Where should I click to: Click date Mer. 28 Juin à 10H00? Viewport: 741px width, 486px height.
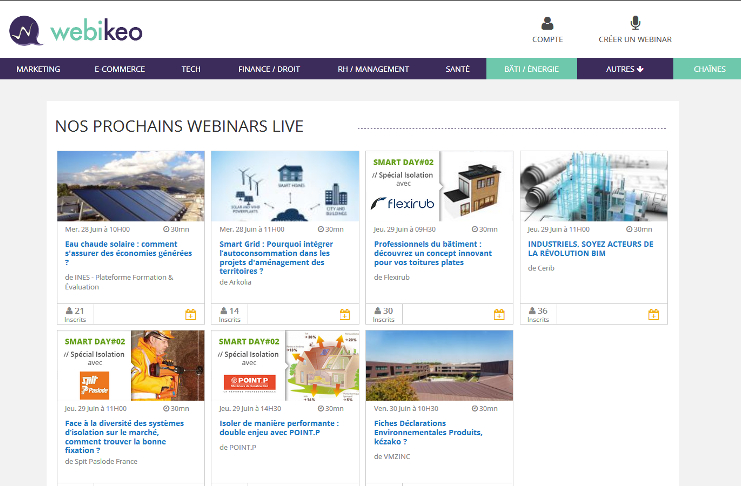(x=97, y=229)
